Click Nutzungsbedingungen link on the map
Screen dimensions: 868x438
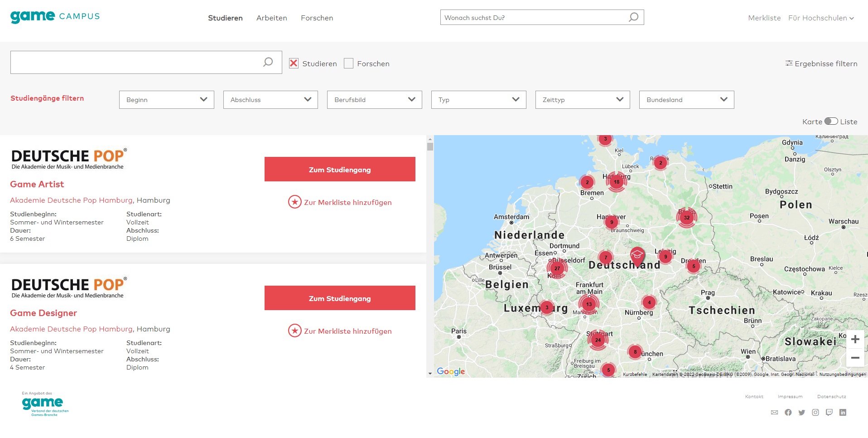[842, 374]
